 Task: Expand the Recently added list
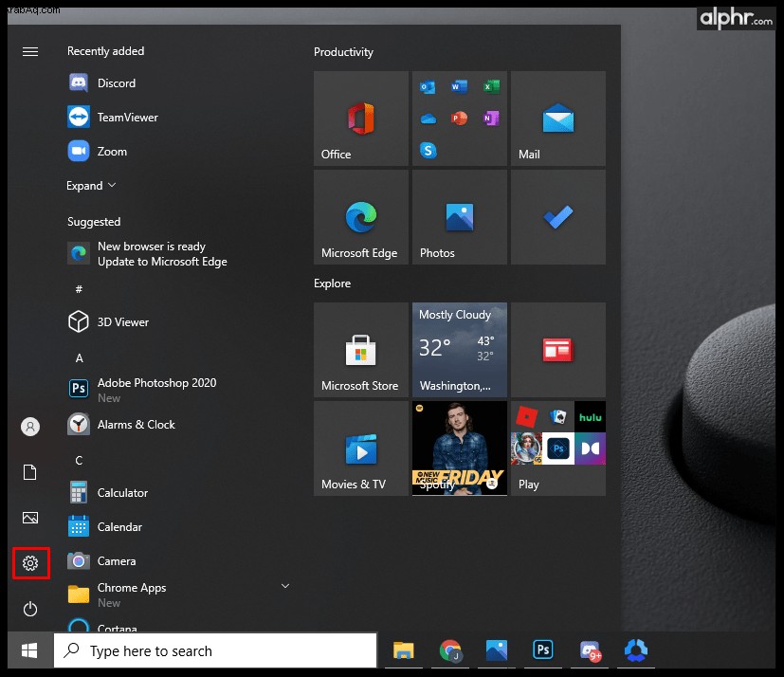click(91, 186)
